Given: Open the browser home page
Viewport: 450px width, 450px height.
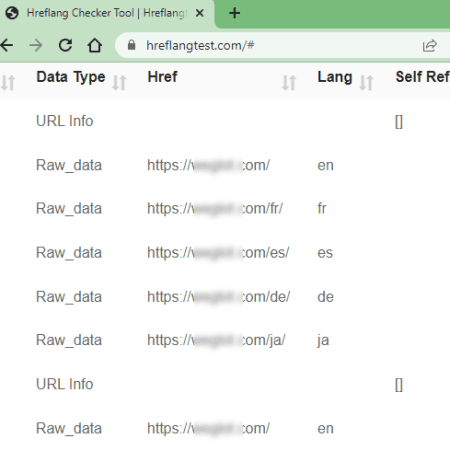Looking at the screenshot, I should pos(95,45).
